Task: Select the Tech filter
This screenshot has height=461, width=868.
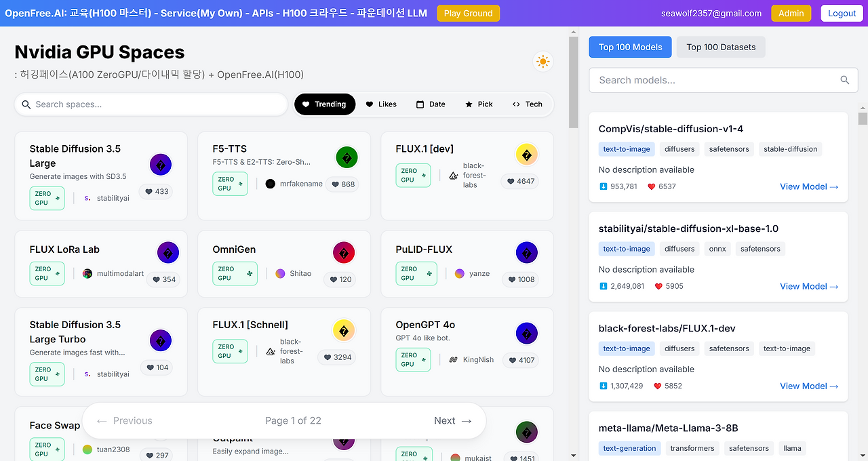Action: click(x=528, y=104)
